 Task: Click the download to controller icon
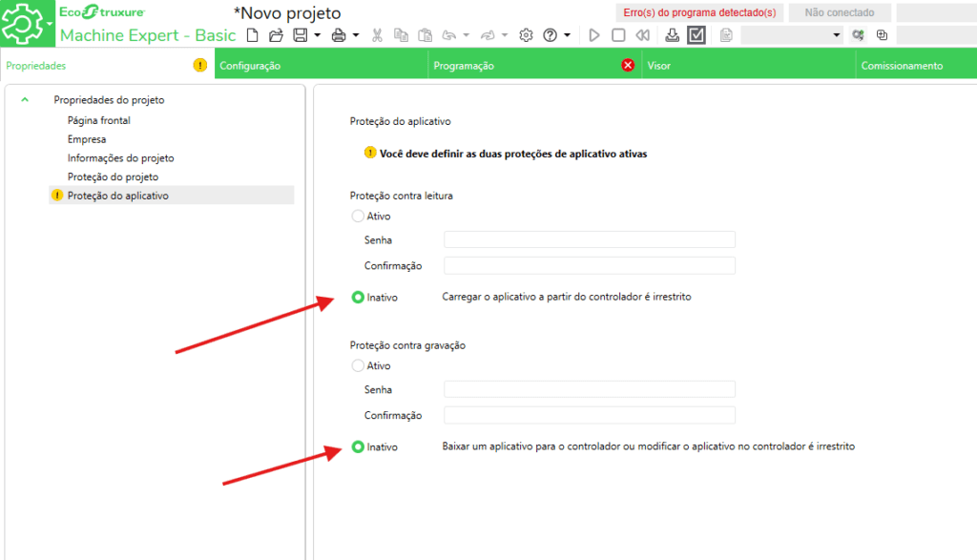pos(672,35)
